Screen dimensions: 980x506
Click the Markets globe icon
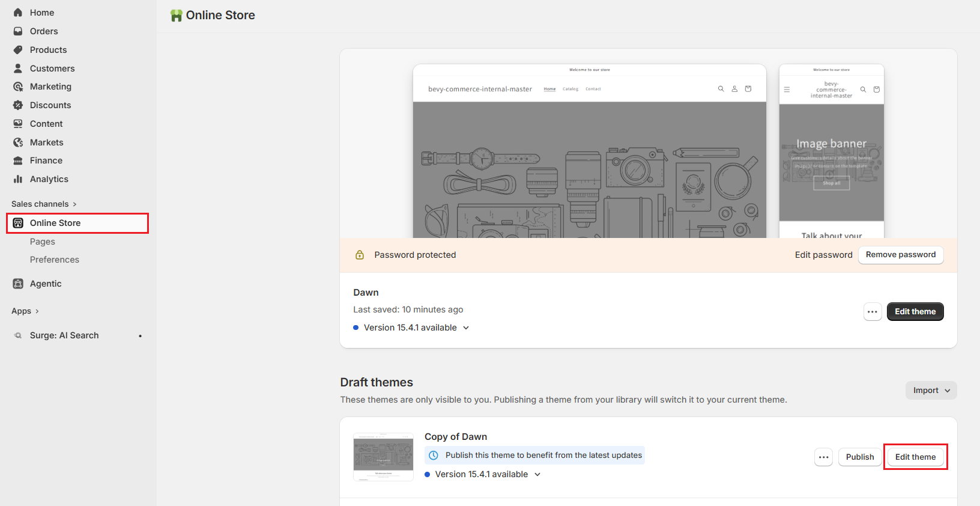click(x=18, y=142)
